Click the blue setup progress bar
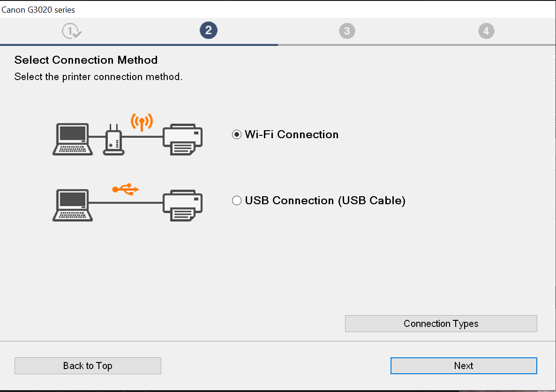The width and height of the screenshot is (556, 392). (139, 45)
